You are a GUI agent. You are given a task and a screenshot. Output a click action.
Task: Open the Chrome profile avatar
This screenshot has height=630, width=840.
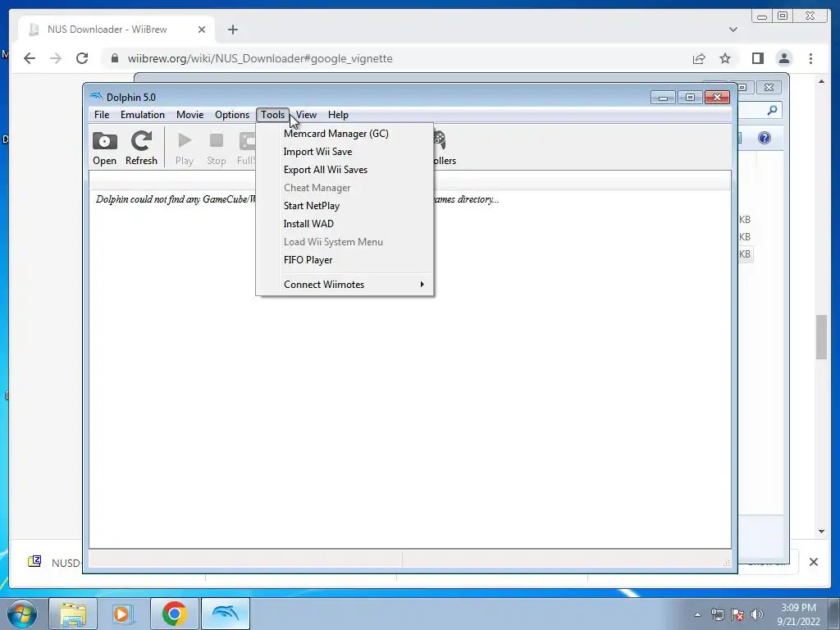pos(783,58)
